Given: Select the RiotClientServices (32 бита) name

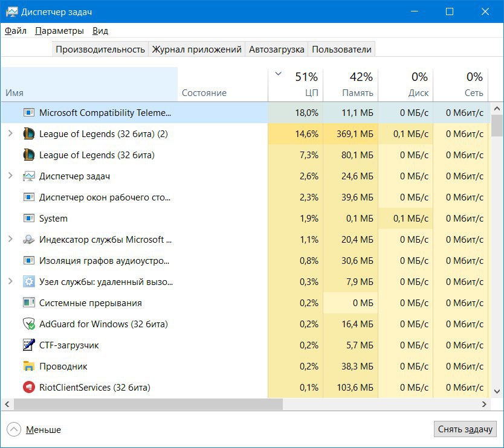Looking at the screenshot, I should [x=95, y=387].
